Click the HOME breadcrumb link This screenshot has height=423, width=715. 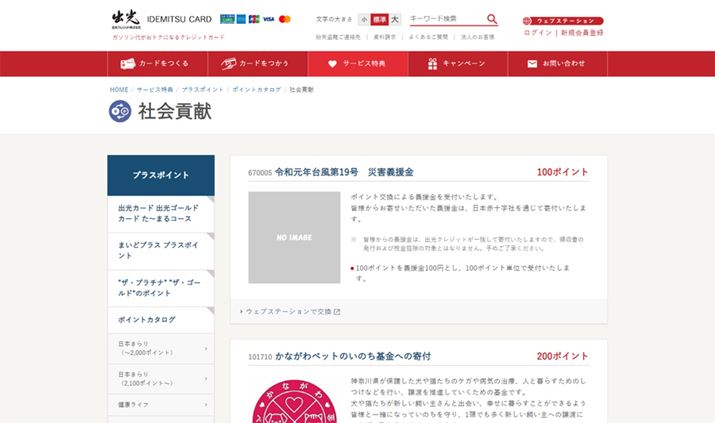point(119,90)
